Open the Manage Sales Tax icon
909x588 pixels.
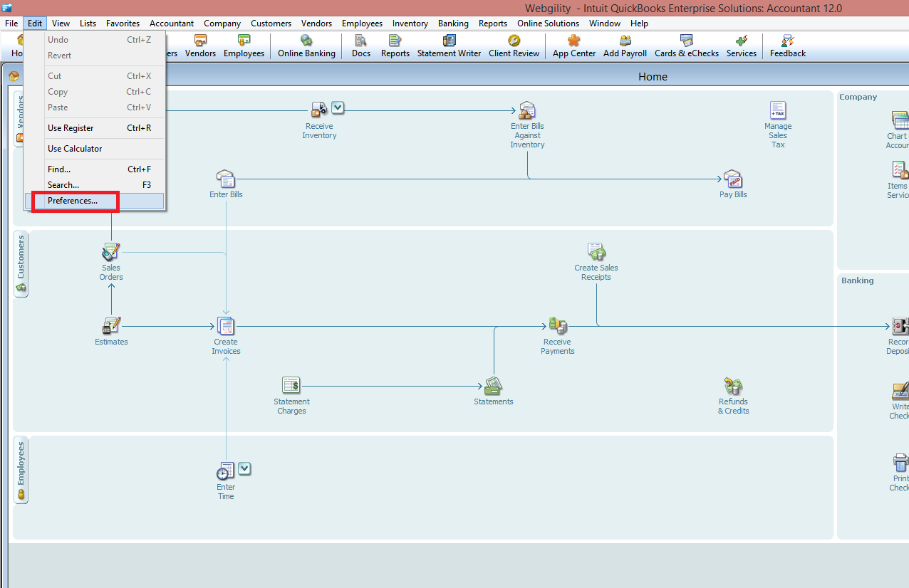778,110
